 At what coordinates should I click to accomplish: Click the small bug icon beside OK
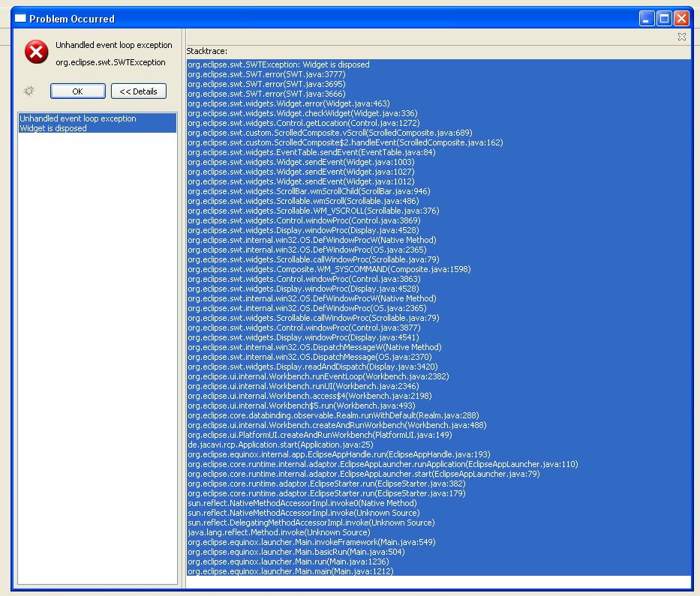click(29, 91)
